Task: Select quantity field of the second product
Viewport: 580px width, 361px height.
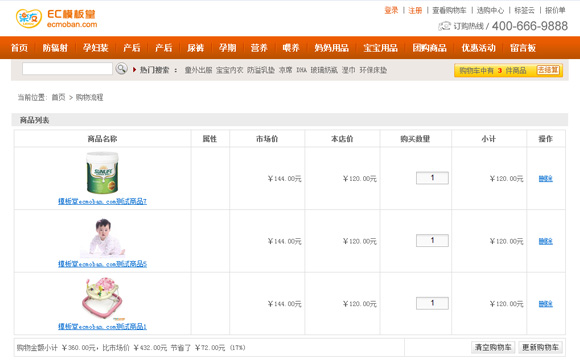Action: point(432,240)
